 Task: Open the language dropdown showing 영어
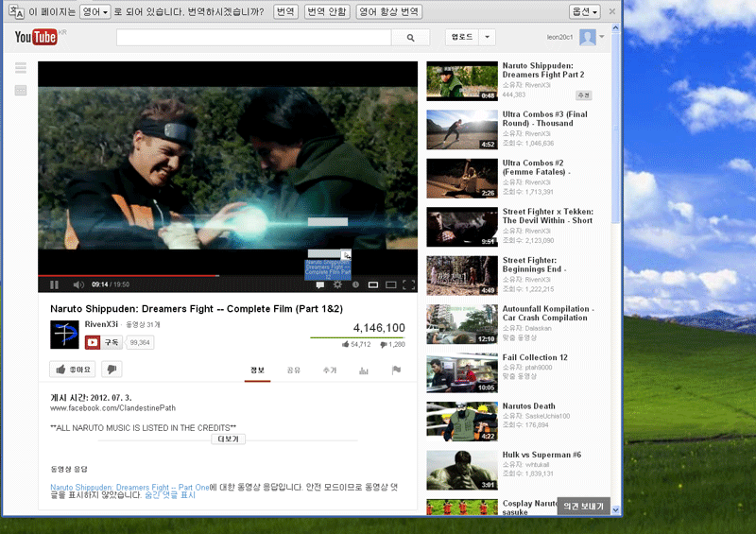[95, 11]
